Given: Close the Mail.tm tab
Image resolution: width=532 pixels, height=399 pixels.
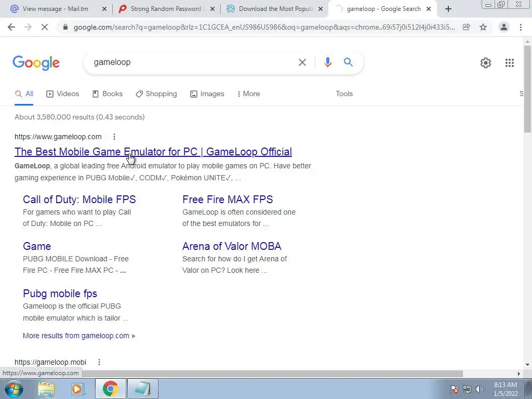Looking at the screenshot, I should pos(104,9).
